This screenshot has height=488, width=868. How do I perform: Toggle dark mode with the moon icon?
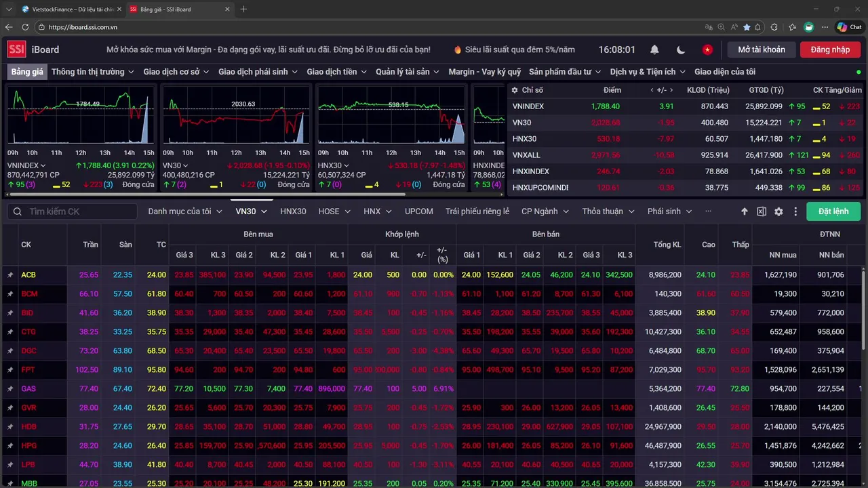[681, 49]
